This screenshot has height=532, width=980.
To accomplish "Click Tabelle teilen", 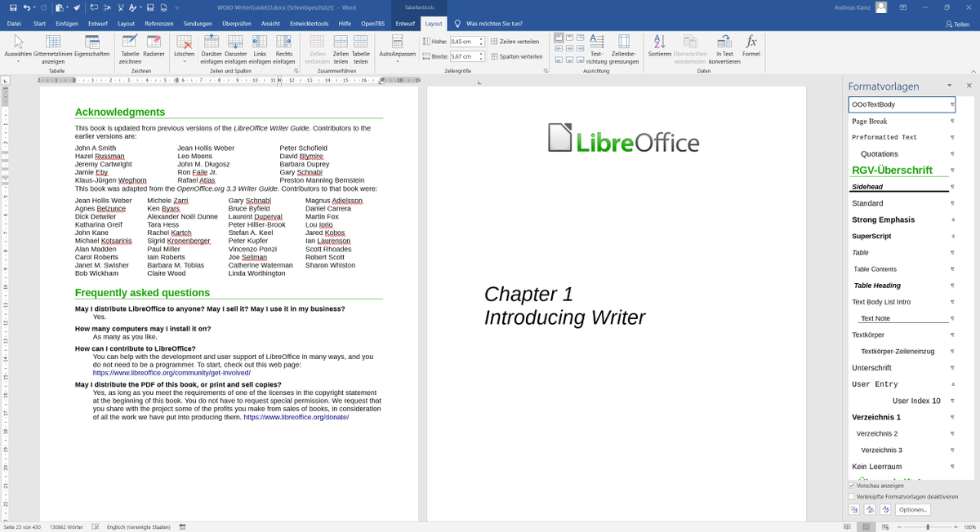I will (x=360, y=49).
